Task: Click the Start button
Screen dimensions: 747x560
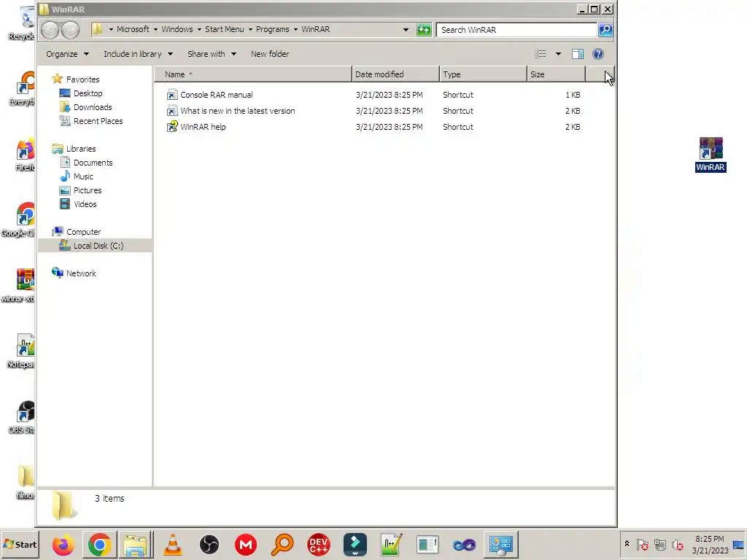Action: [x=20, y=545]
